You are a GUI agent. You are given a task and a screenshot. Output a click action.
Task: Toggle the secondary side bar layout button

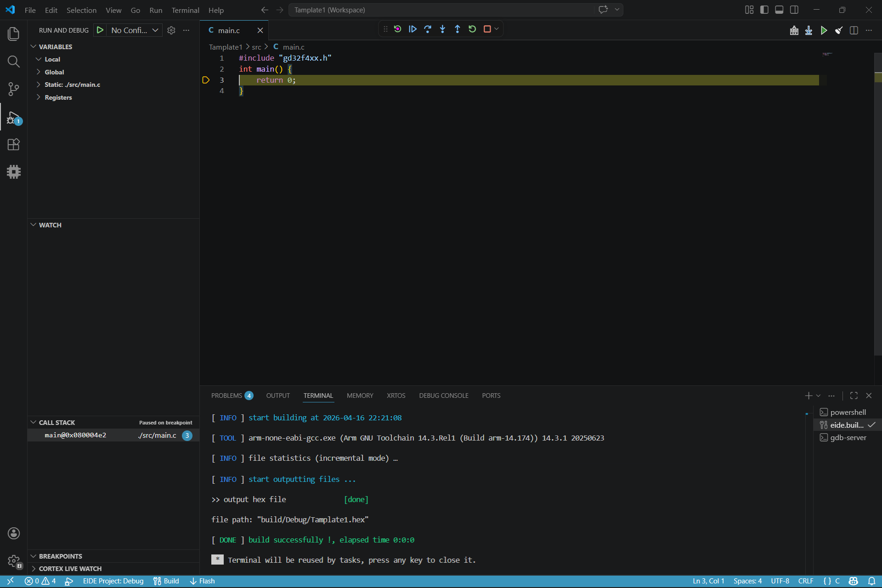(x=794, y=10)
